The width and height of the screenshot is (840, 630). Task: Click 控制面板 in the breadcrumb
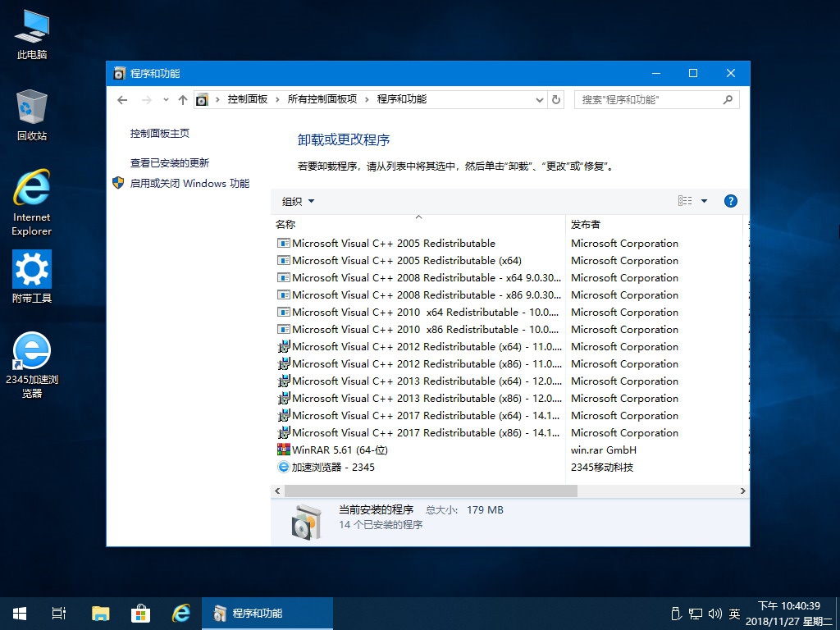coord(248,99)
